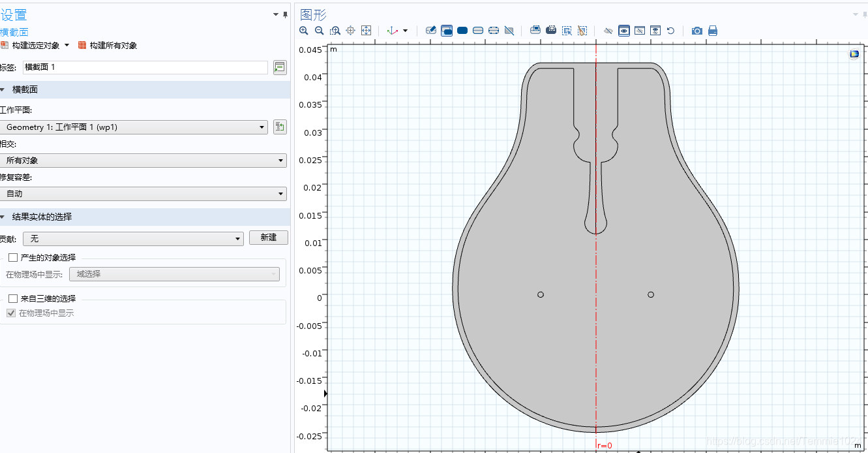Screen dimensions: 868x453
Task: Collapse the 横截面 section header
Action: 145,89
